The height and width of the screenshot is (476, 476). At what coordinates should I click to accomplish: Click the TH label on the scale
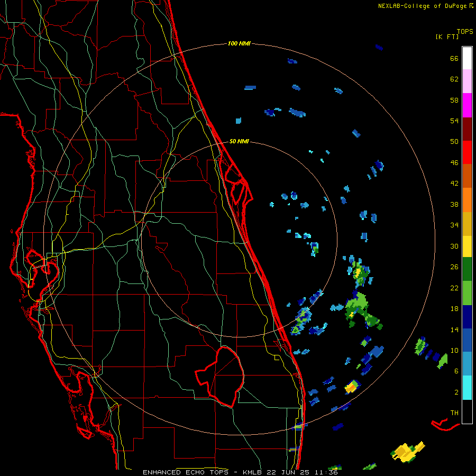click(x=454, y=413)
